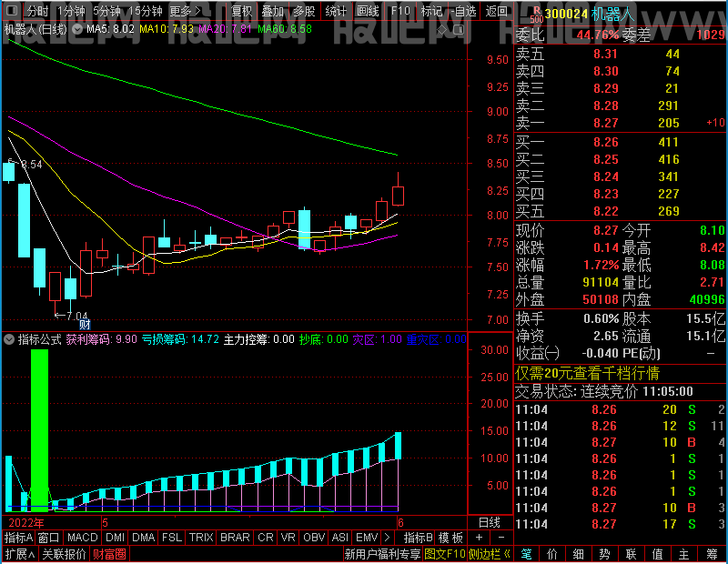The width and height of the screenshot is (728, 564).
Task: Click the diamond icon above main chart
Action: [442, 30]
